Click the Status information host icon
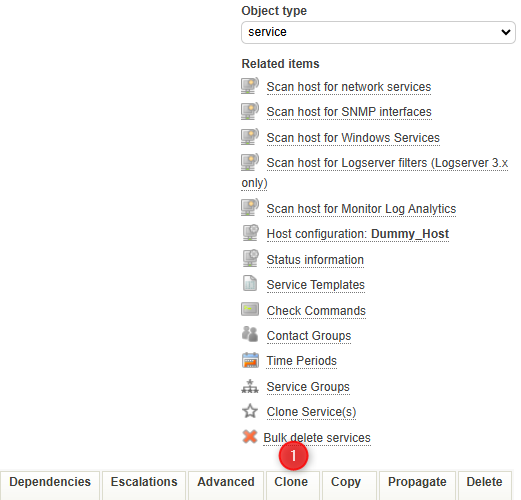This screenshot has height=500, width=521. [251, 258]
